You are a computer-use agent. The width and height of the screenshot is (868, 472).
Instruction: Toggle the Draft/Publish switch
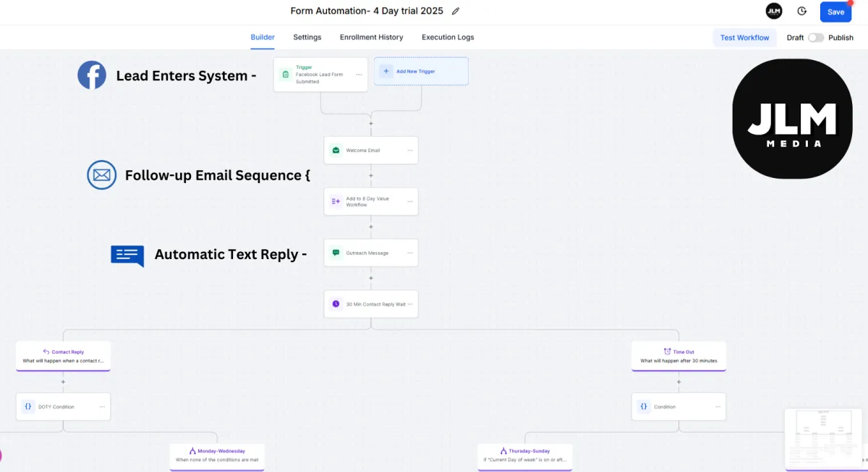[816, 38]
